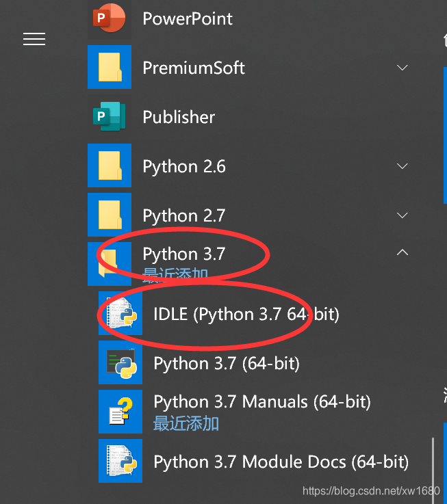Launch Python 3.7 (64-bit) entry
Image resolution: width=447 pixels, height=504 pixels.
pyautogui.click(x=227, y=364)
